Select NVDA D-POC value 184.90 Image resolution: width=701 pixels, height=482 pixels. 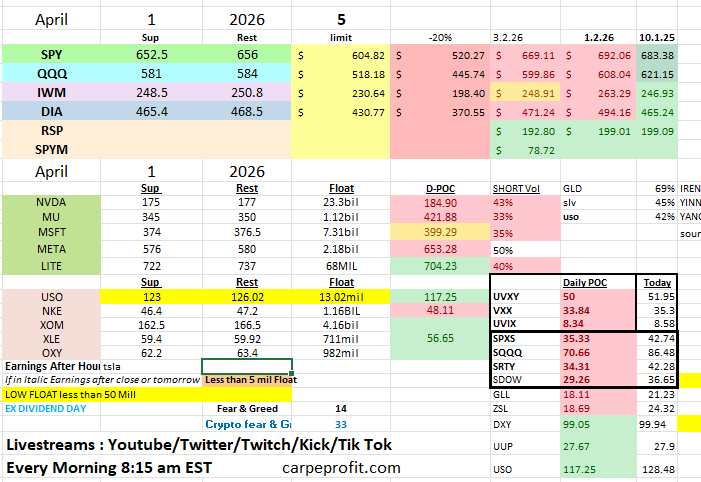(x=440, y=203)
